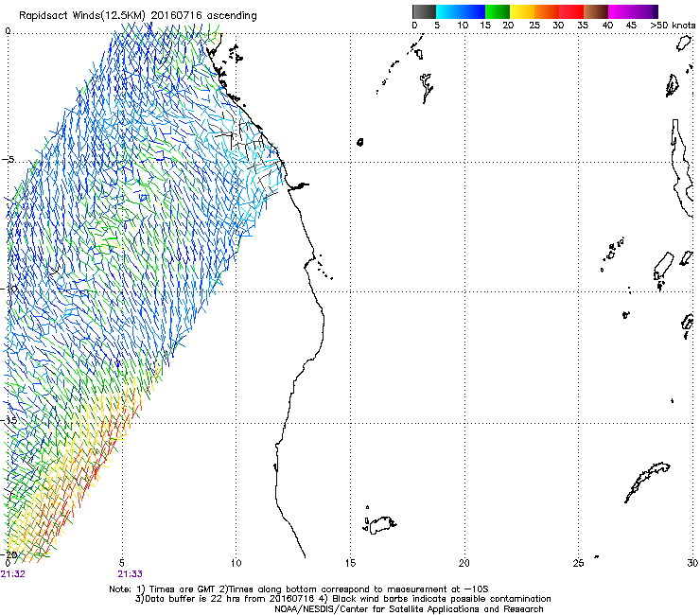Select the yellow 20-25 knots legend segment
This screenshot has width=700, height=615.
click(x=522, y=11)
